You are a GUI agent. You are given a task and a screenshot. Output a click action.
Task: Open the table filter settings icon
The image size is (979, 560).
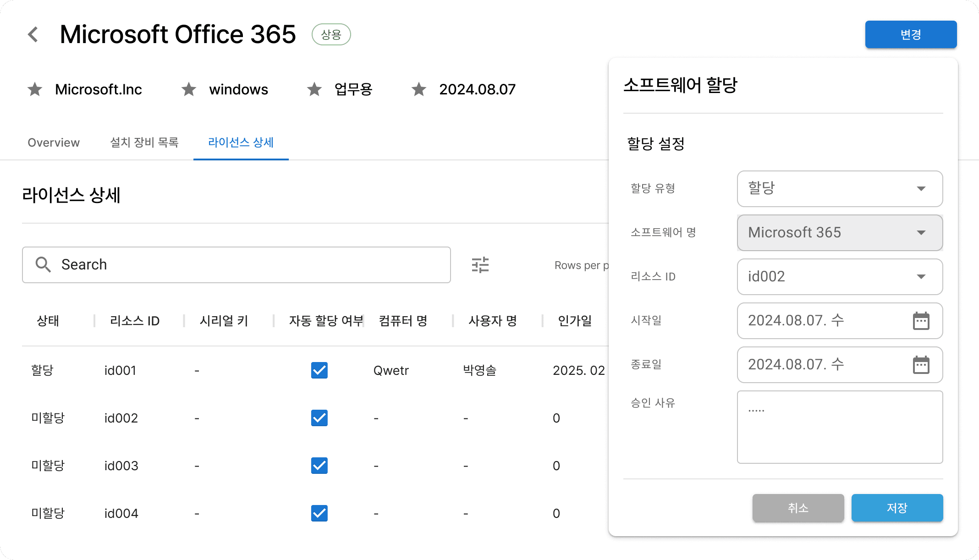[x=480, y=265]
